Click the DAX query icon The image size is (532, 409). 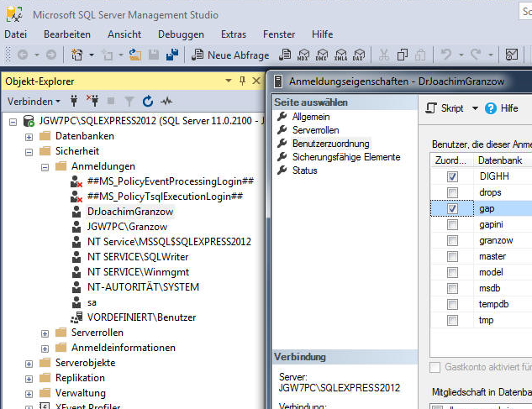pos(359,55)
